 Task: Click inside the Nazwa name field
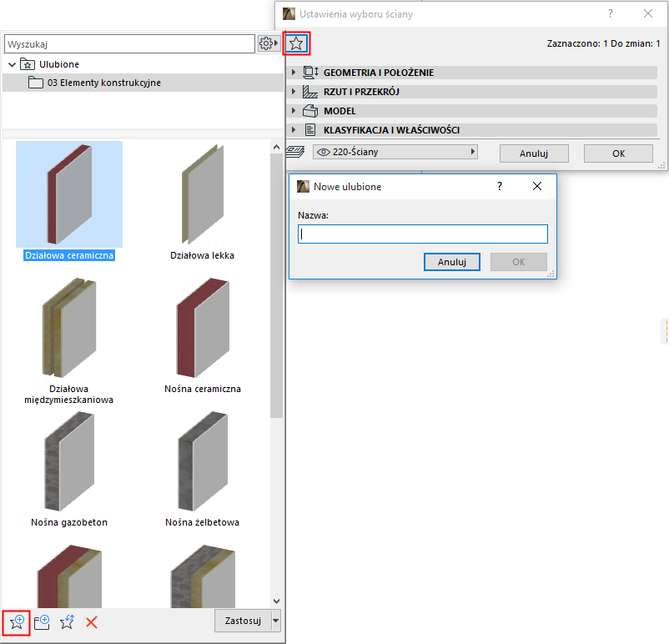[x=422, y=234]
